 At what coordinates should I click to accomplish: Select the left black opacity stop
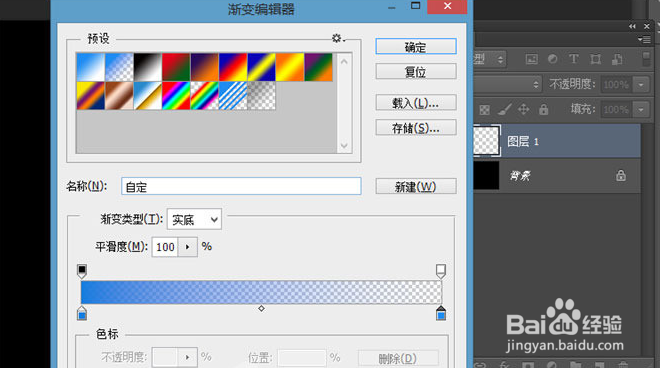[x=82, y=271]
